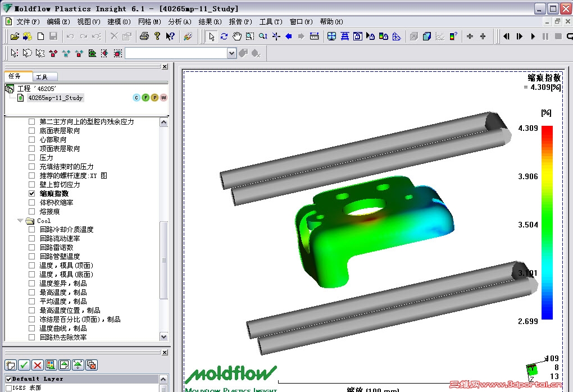The width and height of the screenshot is (573, 392).
Task: Switch to the 工具 tab
Action: (x=44, y=77)
